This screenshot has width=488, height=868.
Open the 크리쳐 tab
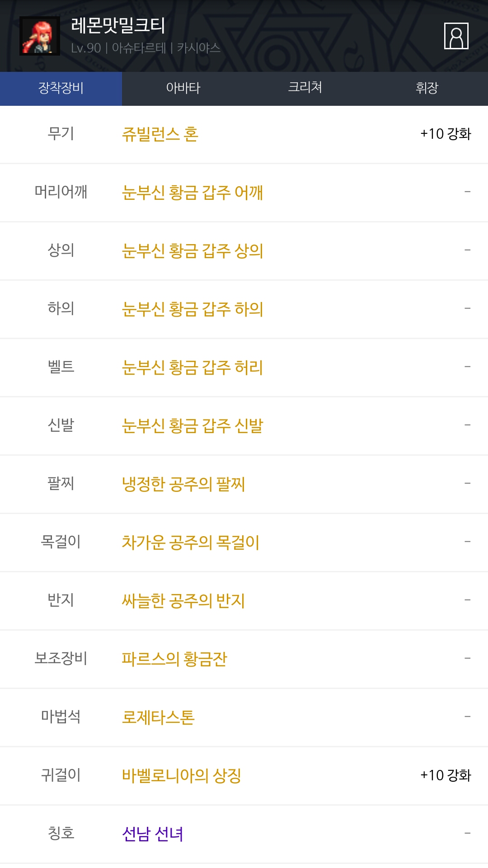click(305, 88)
